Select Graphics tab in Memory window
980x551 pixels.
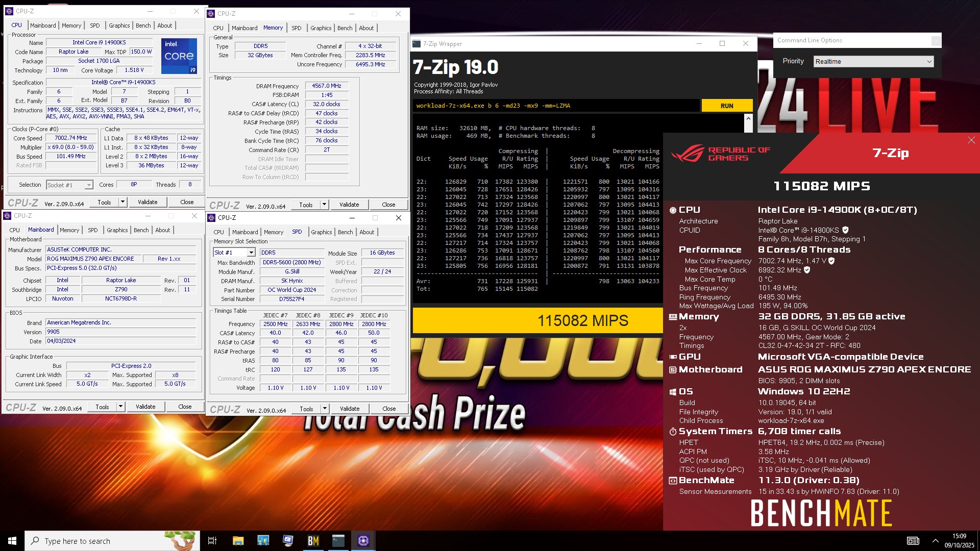click(321, 28)
